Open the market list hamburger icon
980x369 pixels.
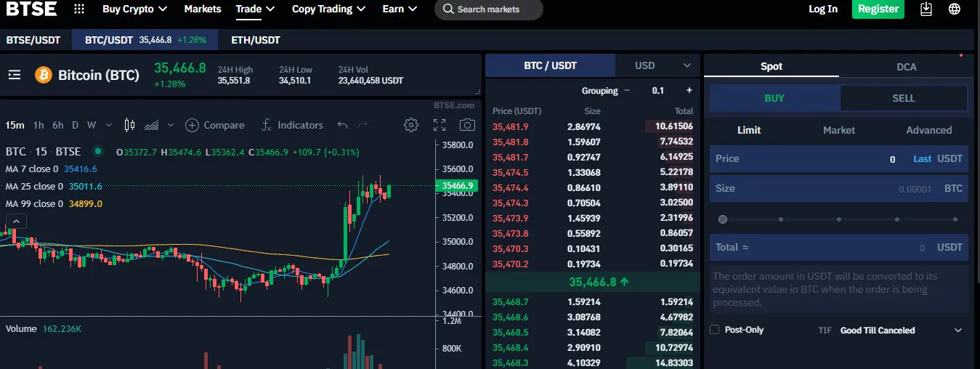(x=15, y=75)
